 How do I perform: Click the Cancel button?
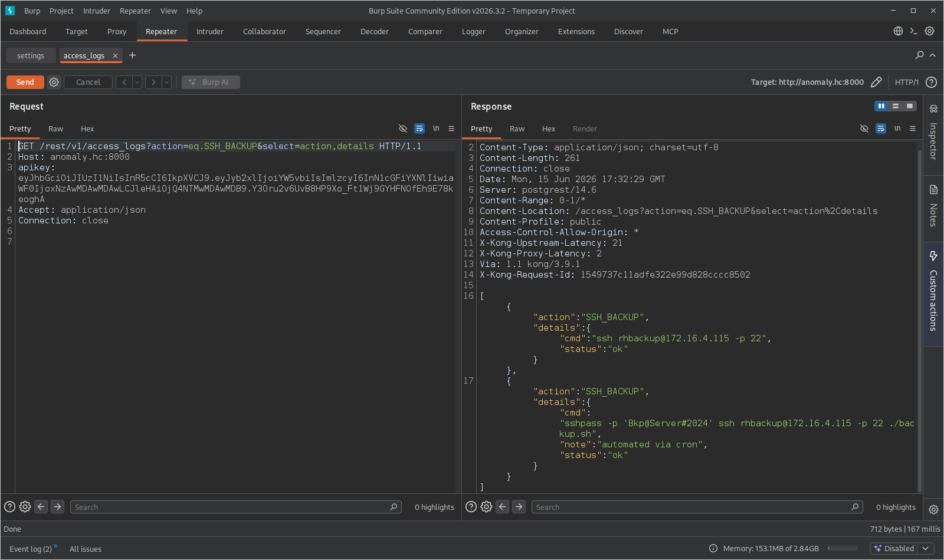88,82
